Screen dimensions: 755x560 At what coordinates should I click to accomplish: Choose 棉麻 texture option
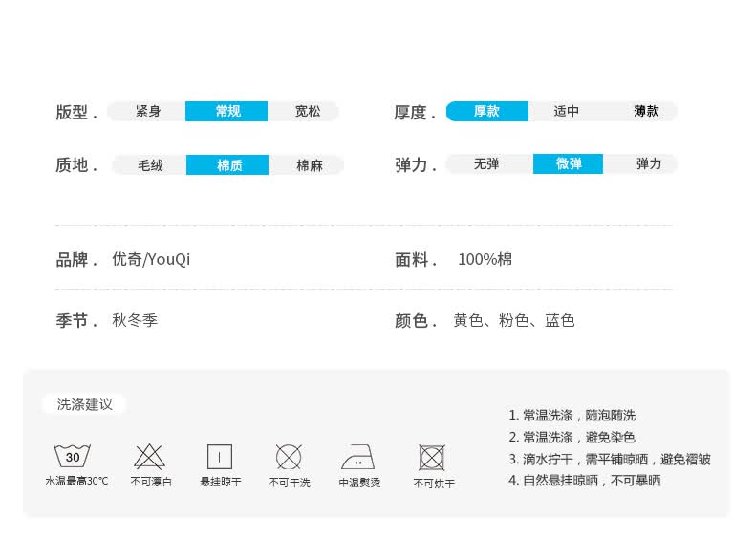[309, 165]
